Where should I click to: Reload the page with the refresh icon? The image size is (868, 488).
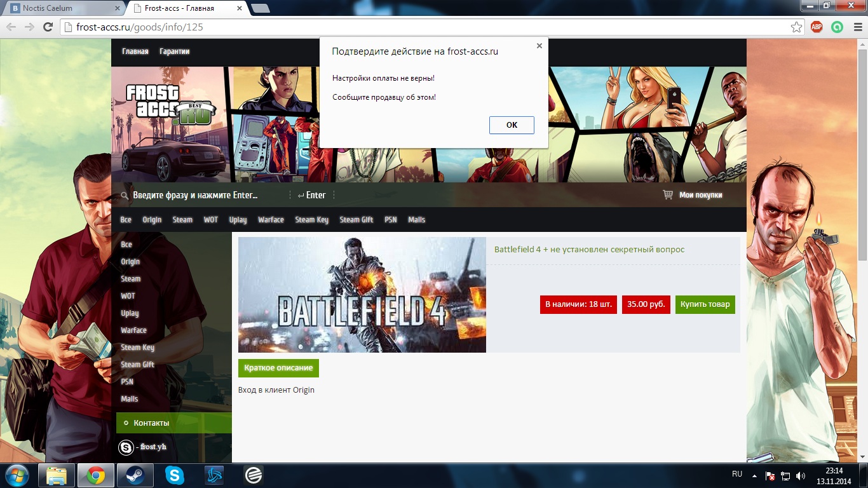coord(48,27)
